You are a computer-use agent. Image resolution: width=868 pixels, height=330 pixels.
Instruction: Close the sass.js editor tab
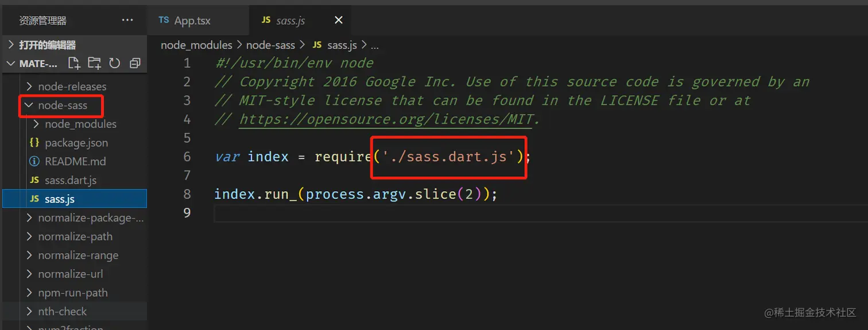click(339, 20)
